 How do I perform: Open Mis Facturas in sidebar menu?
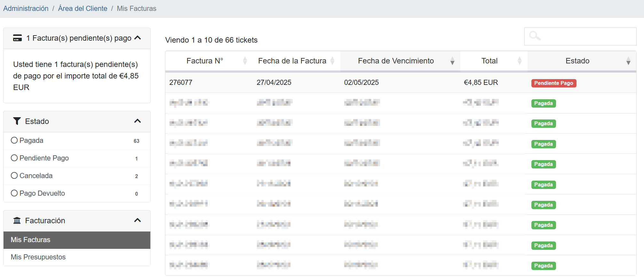click(x=77, y=240)
